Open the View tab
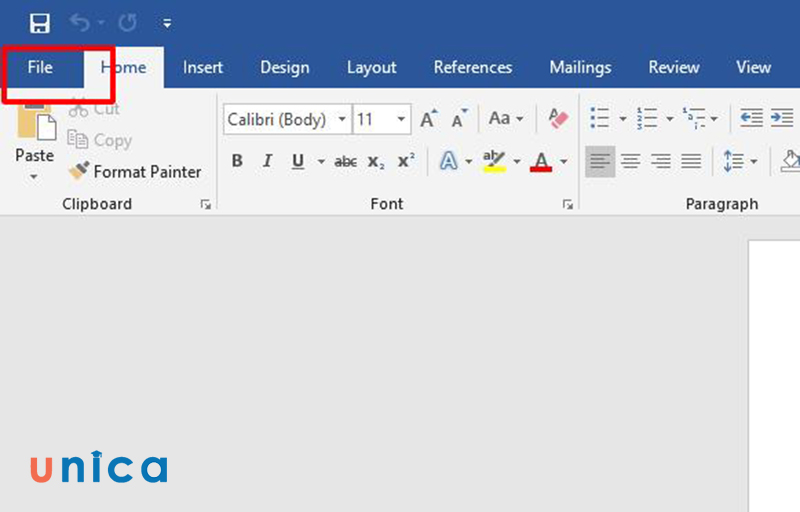800x512 pixels. tap(753, 67)
